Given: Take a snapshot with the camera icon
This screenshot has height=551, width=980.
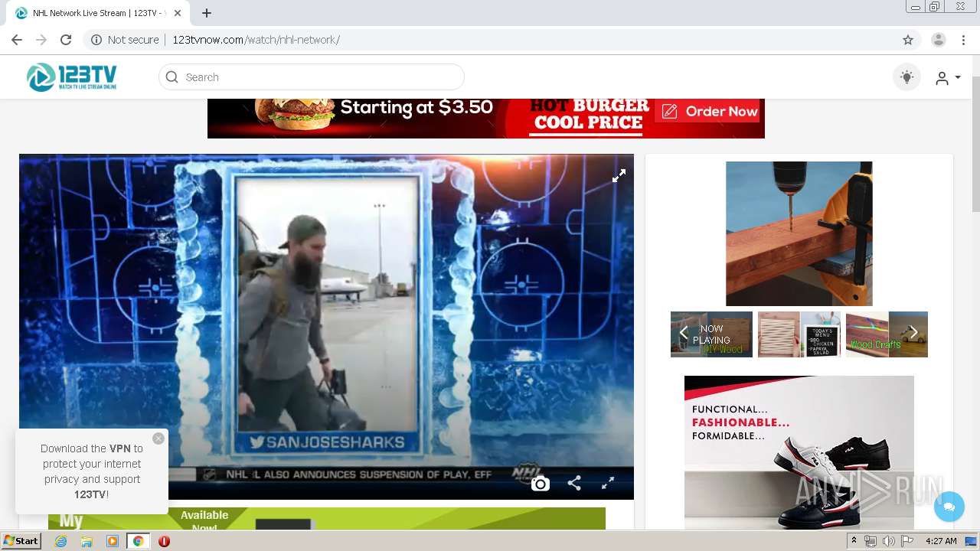Looking at the screenshot, I should (541, 484).
